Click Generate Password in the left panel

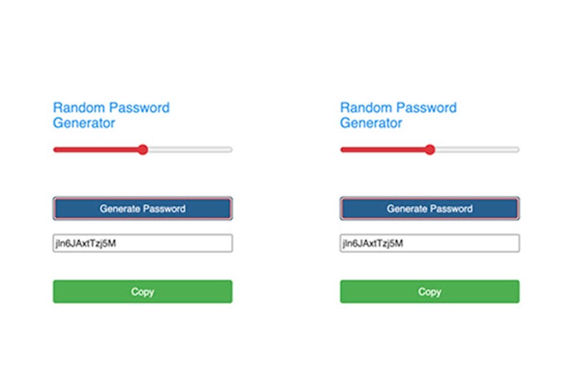[x=142, y=209]
